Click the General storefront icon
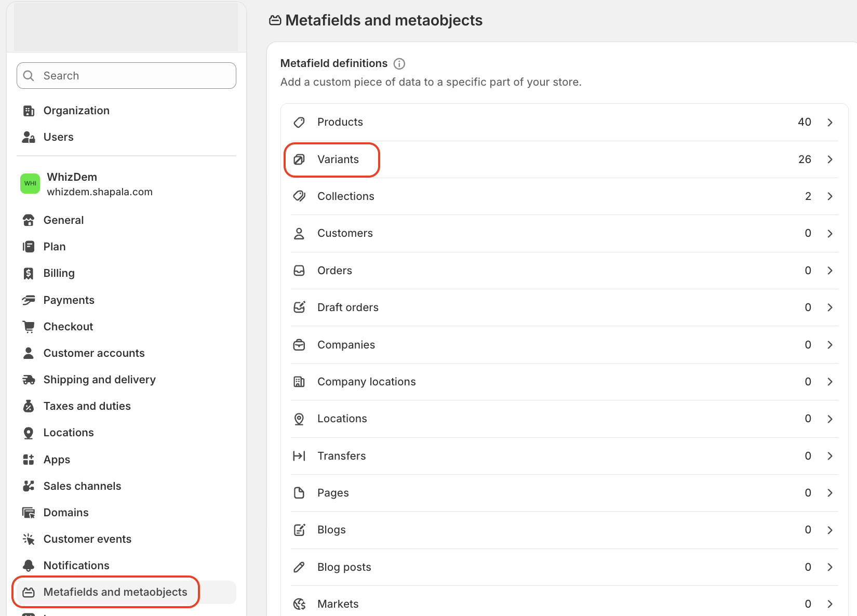857x616 pixels. click(29, 220)
